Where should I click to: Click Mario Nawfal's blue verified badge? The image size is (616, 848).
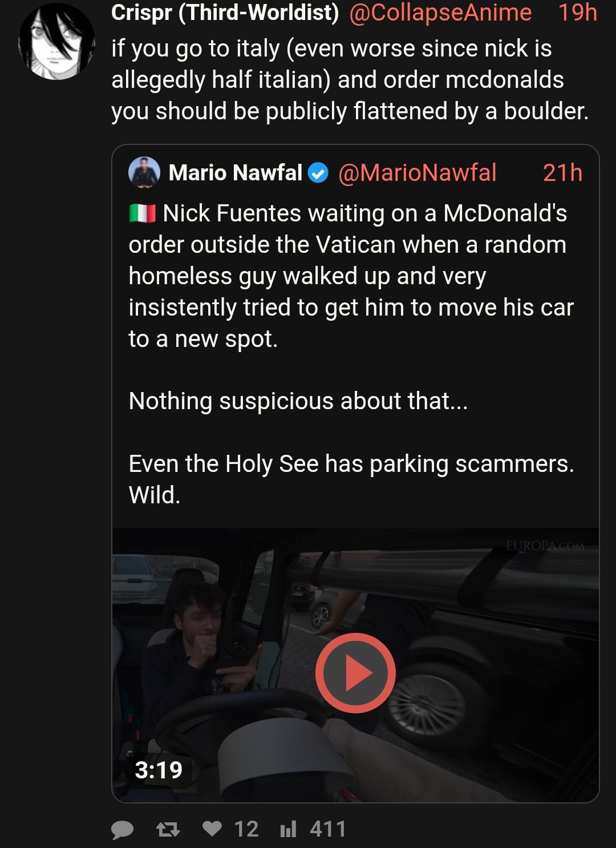[x=318, y=173]
